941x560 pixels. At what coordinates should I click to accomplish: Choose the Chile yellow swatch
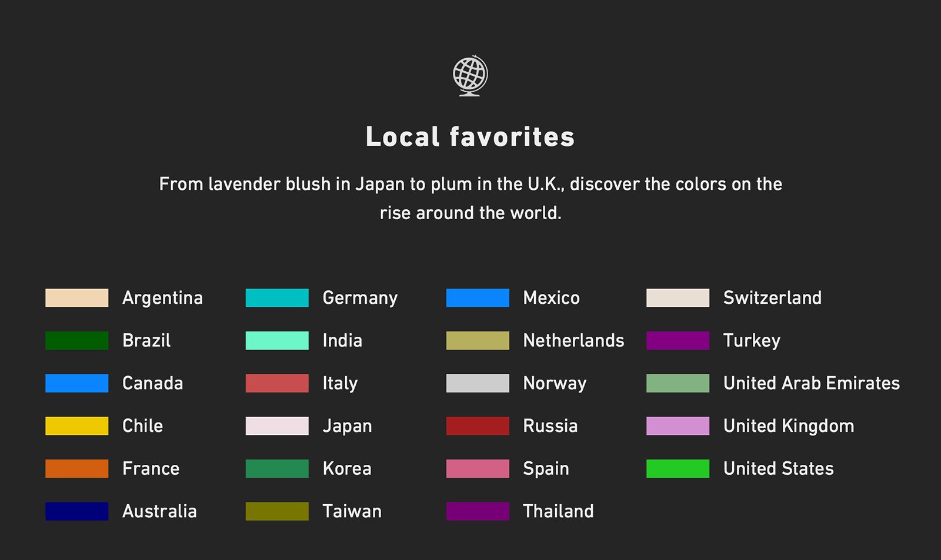(77, 426)
